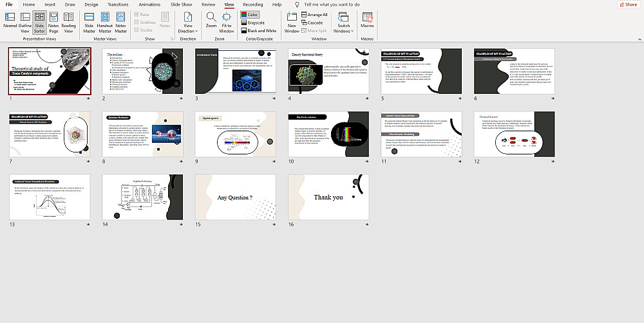This screenshot has width=644, height=323.
Task: Switch to the Transitions tab
Action: [118, 5]
